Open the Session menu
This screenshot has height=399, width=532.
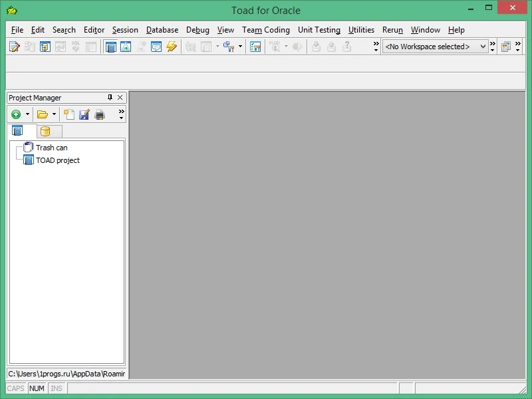[x=125, y=30]
